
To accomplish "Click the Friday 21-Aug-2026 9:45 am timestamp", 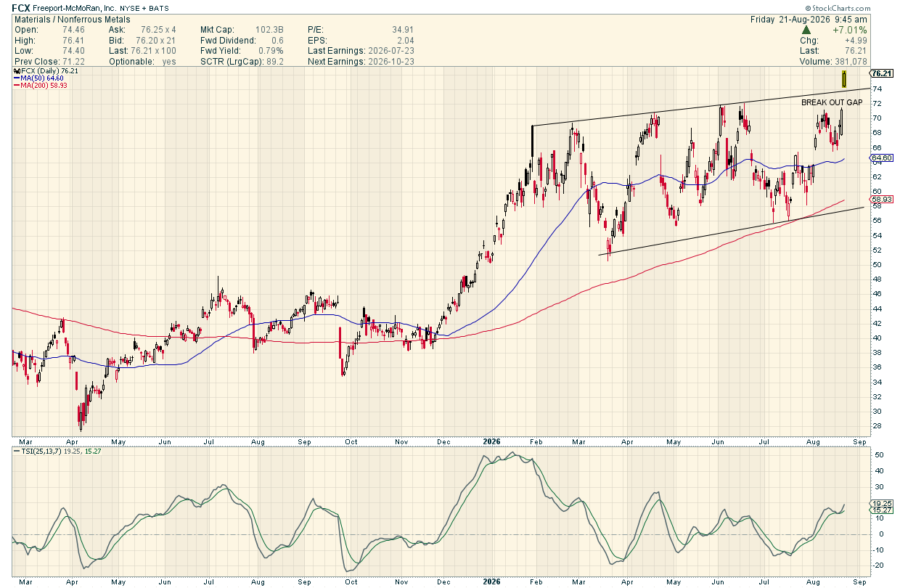I will [x=809, y=20].
